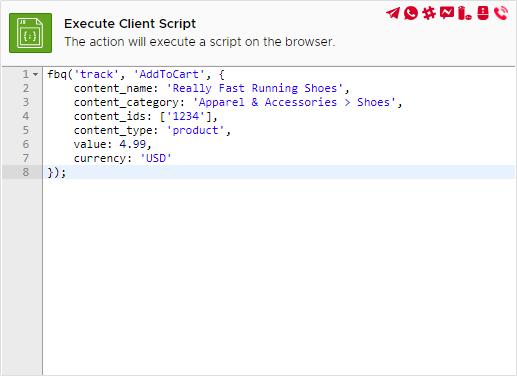
Task: Click the Execute Client Script title
Action: (130, 24)
